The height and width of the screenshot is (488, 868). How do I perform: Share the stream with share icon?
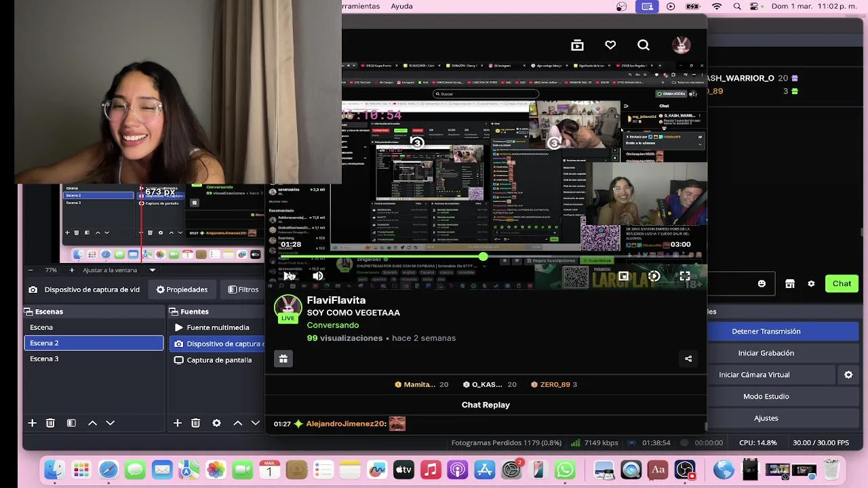pyautogui.click(x=688, y=359)
